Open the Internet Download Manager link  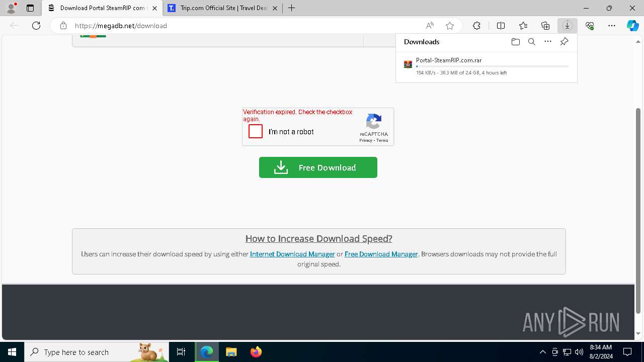(x=292, y=254)
